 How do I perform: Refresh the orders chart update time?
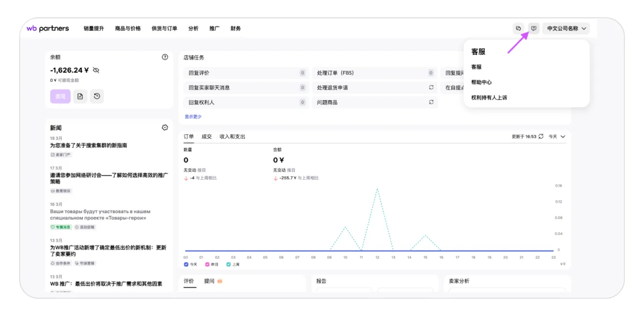(x=541, y=136)
